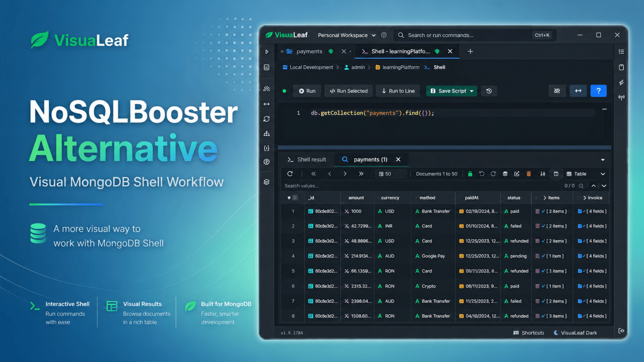644x362 pixels.
Task: Change the VisuaLeaf Dark theme
Action: 575,333
